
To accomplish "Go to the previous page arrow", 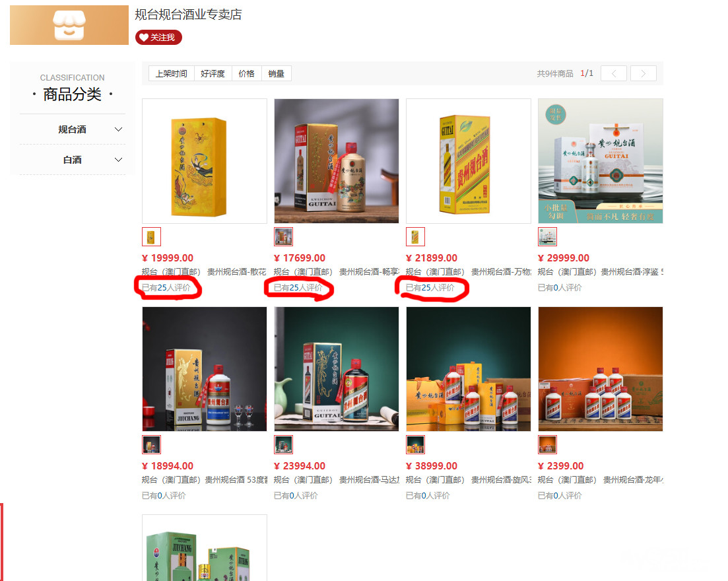I will click(x=613, y=74).
